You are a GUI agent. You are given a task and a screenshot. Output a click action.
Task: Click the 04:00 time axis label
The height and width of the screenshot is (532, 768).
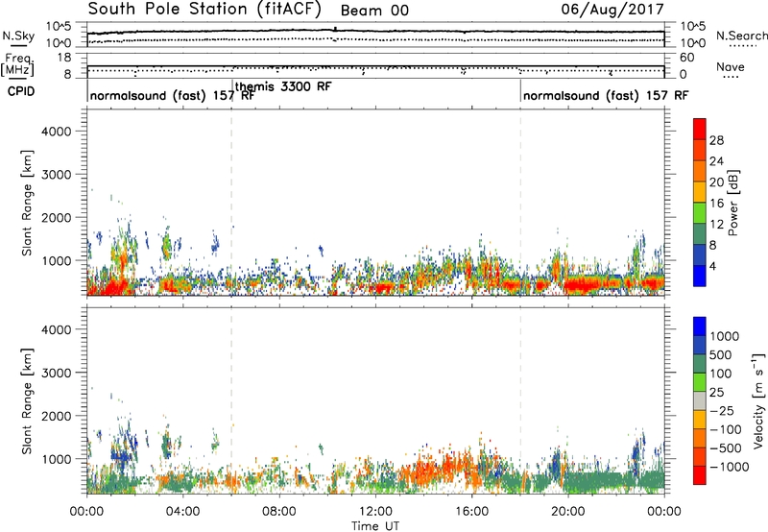(182, 512)
